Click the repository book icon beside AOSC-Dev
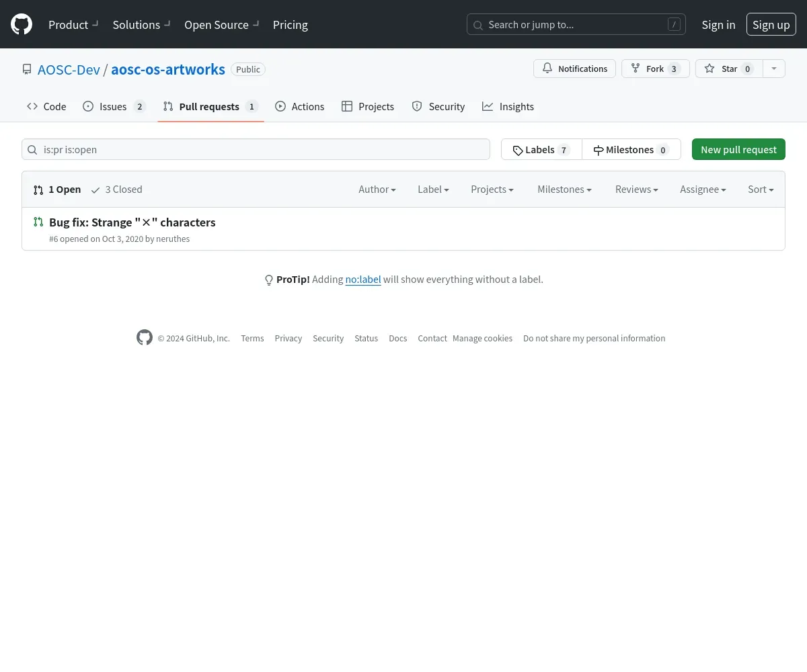Viewport: 807px width, 672px height. click(x=27, y=69)
